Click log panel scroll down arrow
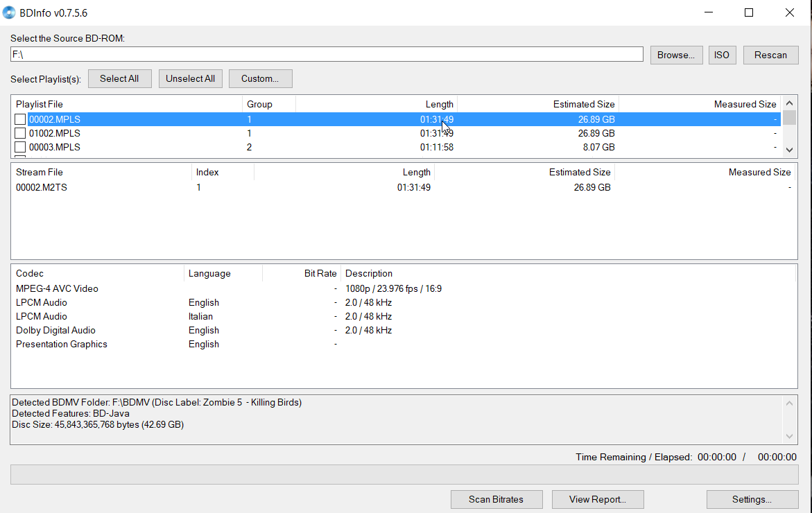 pos(789,436)
